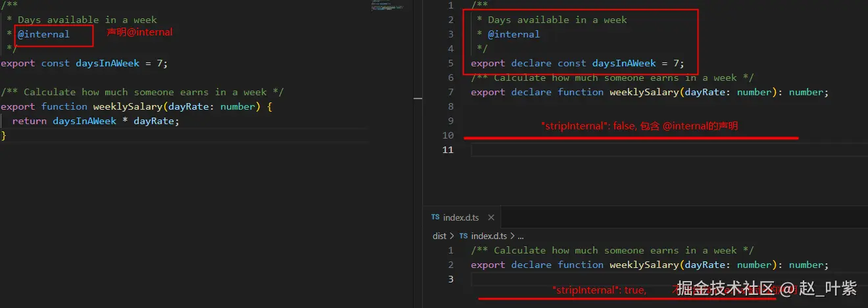Click line number 3 in the lower index.d.ts editor
The image size is (868, 308).
point(450,279)
